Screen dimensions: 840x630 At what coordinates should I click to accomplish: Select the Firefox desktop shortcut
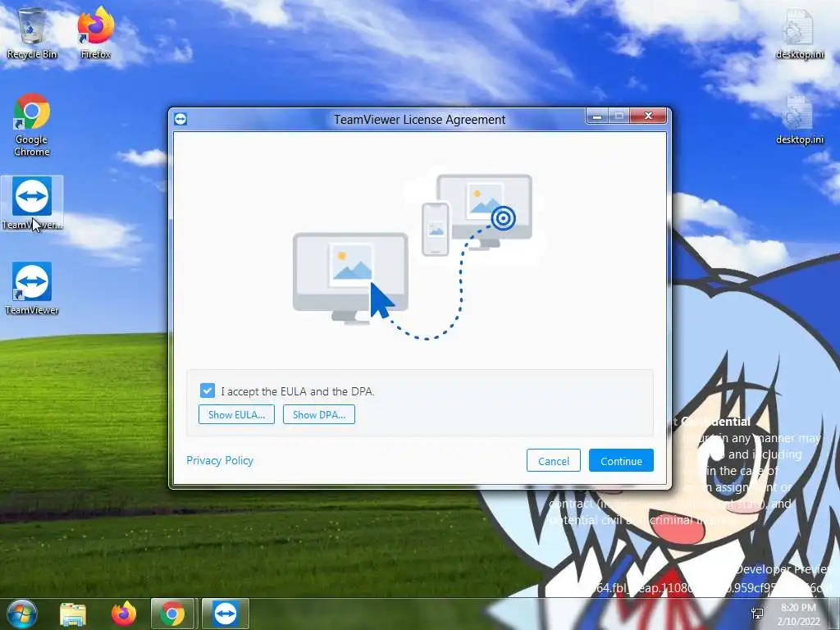[x=95, y=33]
